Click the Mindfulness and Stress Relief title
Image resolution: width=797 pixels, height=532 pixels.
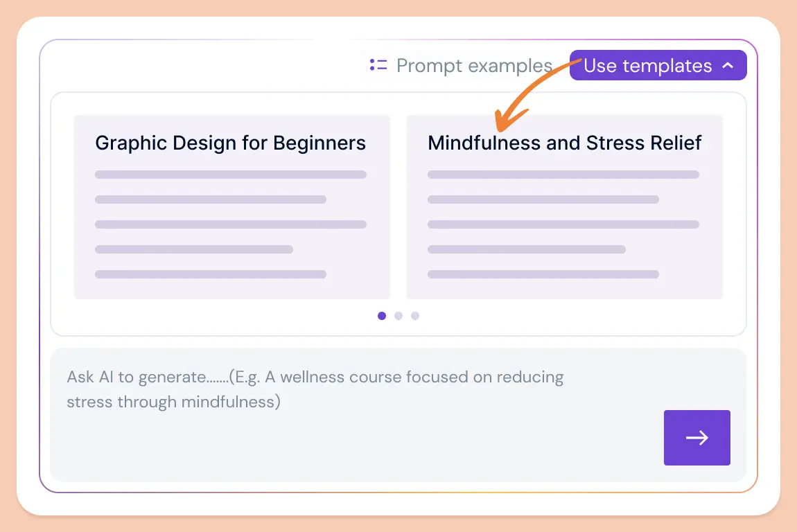click(564, 143)
